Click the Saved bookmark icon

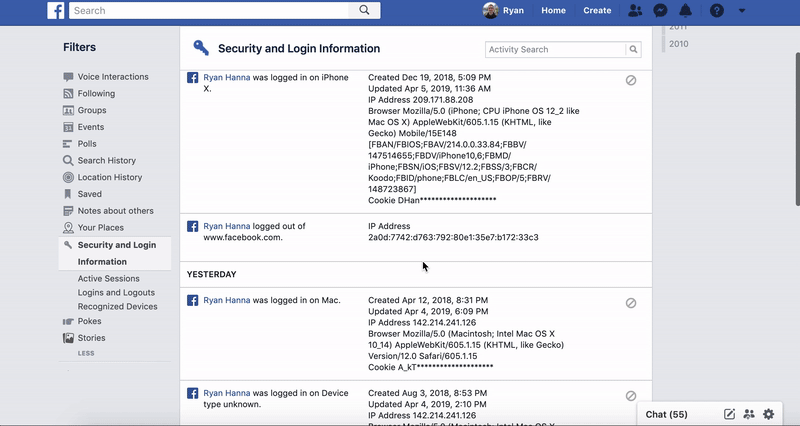pos(67,194)
